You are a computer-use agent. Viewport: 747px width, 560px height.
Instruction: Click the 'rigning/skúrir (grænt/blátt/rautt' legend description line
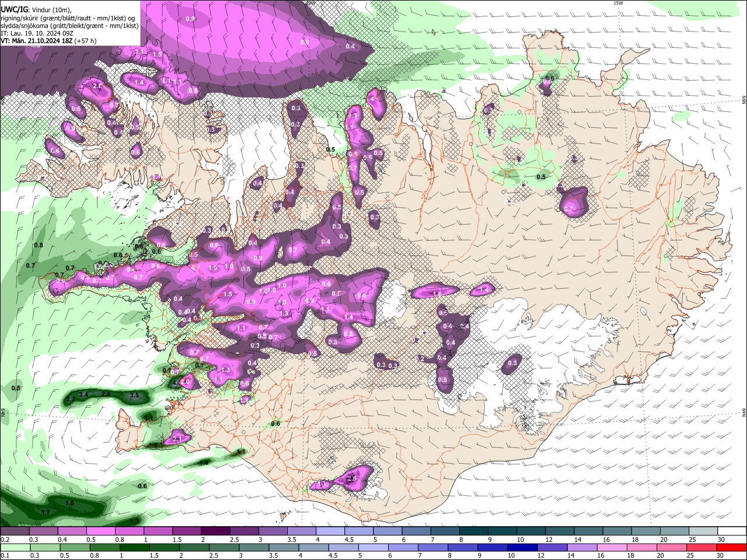pos(68,17)
